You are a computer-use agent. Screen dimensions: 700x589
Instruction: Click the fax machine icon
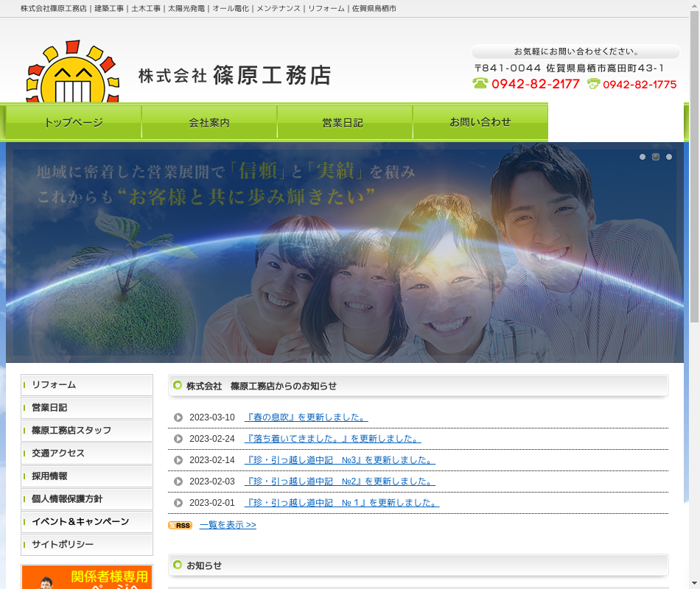coord(593,84)
